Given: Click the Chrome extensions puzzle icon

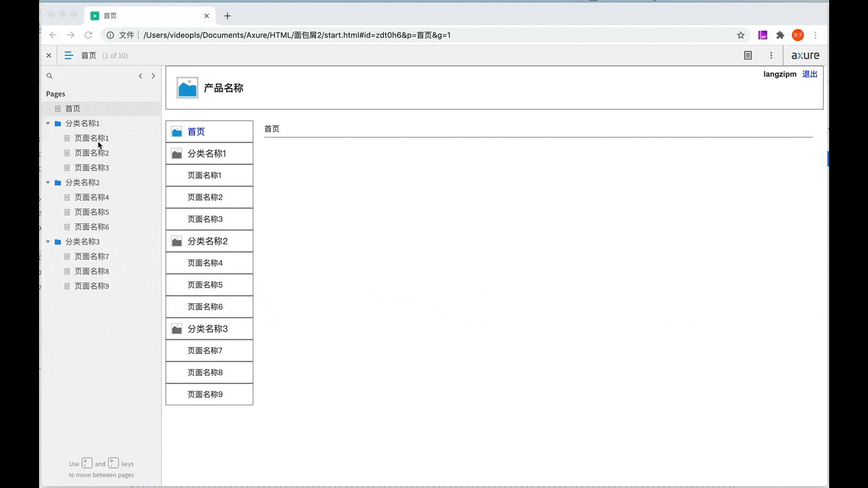Looking at the screenshot, I should (x=780, y=35).
